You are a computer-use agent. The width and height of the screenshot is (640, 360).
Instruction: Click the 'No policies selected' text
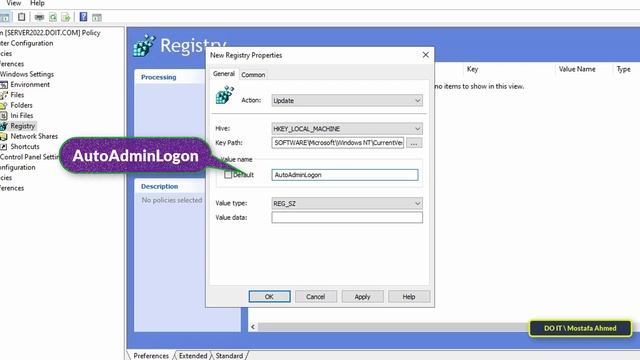[172, 200]
